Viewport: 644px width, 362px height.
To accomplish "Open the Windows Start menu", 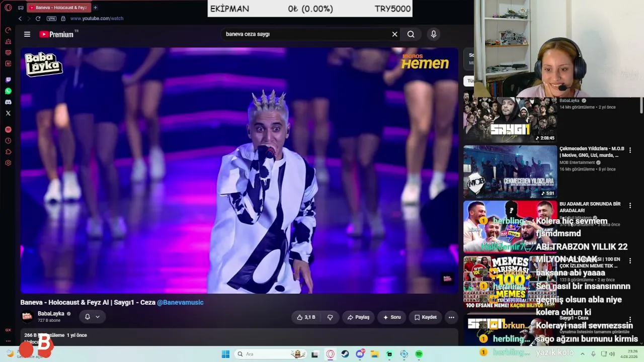I will click(x=225, y=354).
